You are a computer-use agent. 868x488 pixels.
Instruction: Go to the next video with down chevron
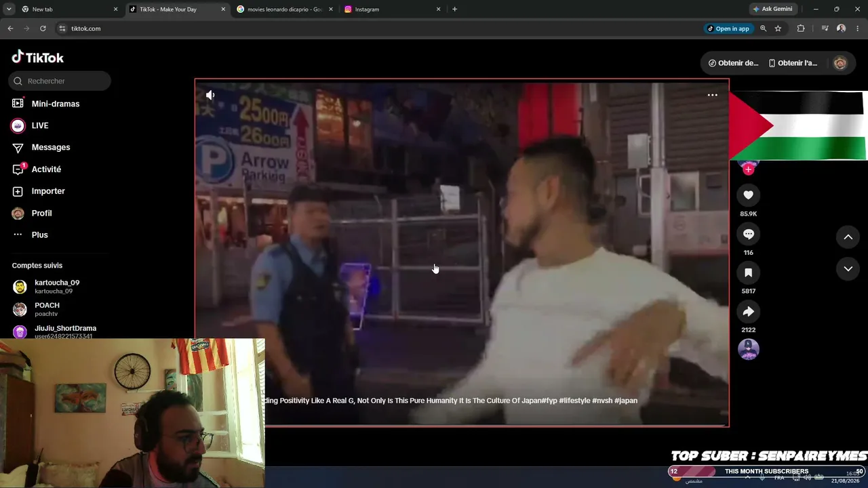pyautogui.click(x=848, y=268)
